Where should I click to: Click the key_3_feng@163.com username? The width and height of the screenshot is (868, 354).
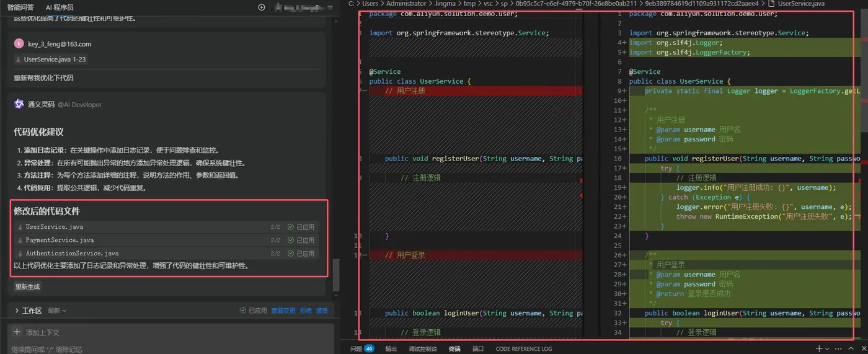point(60,44)
